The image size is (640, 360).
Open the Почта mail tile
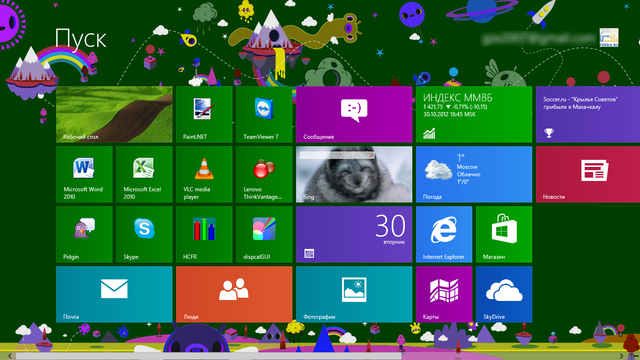[x=114, y=294]
